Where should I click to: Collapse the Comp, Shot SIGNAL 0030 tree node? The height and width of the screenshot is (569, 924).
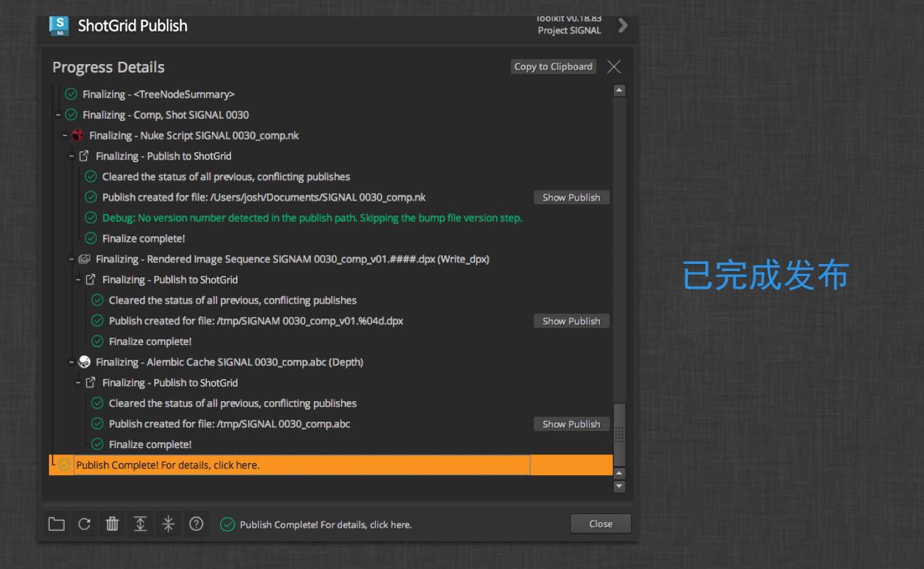tap(58, 115)
